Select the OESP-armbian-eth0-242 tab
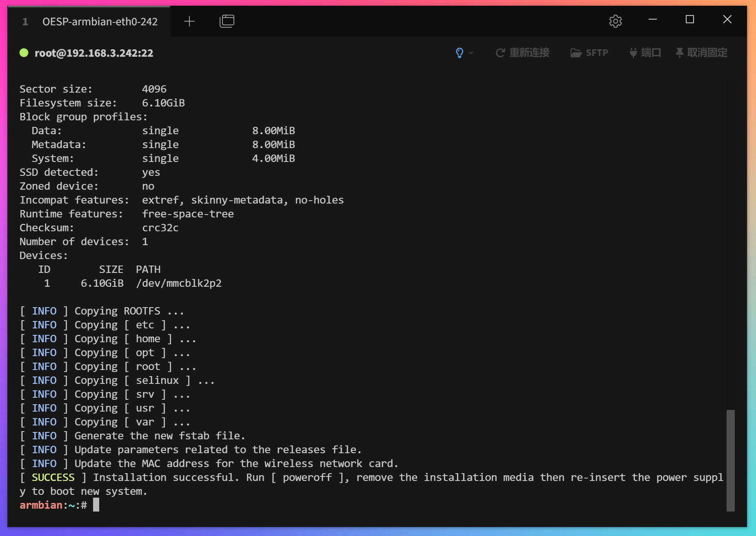 100,22
